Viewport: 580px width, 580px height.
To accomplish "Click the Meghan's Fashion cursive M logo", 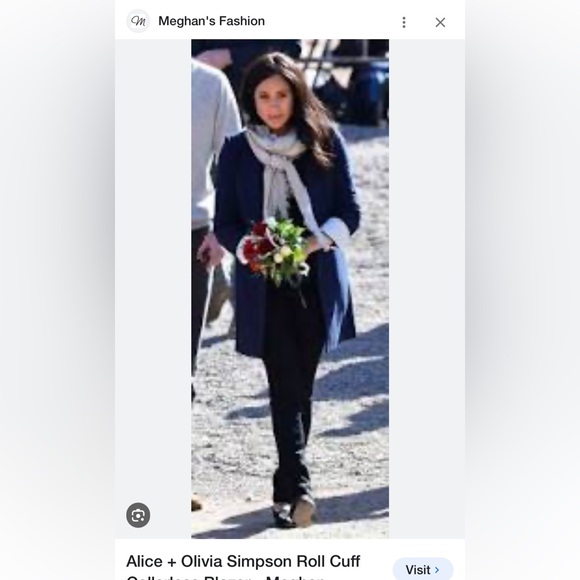I will (138, 21).
